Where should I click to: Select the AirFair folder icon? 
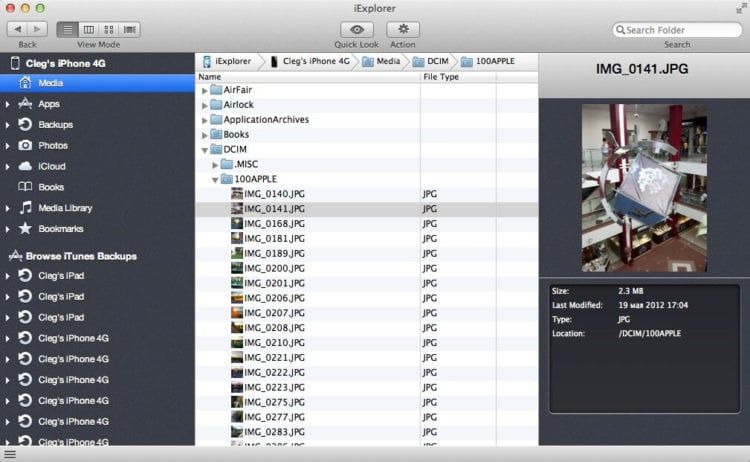216,89
